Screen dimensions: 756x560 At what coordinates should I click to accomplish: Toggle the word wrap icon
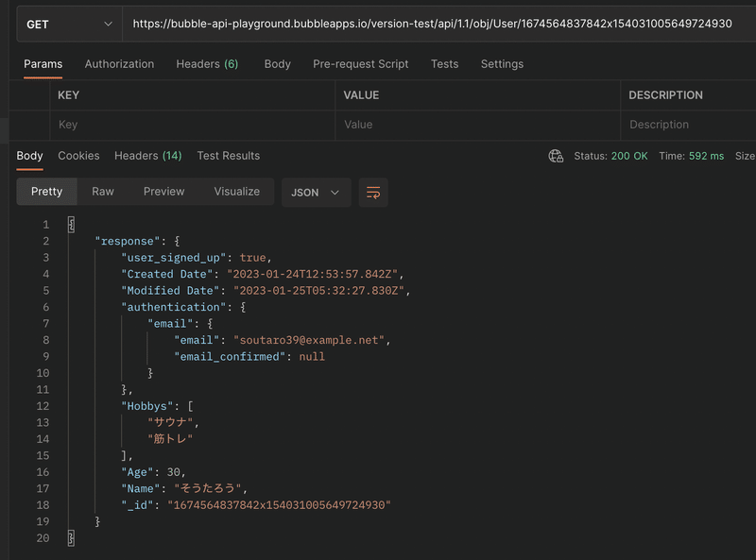(x=373, y=193)
